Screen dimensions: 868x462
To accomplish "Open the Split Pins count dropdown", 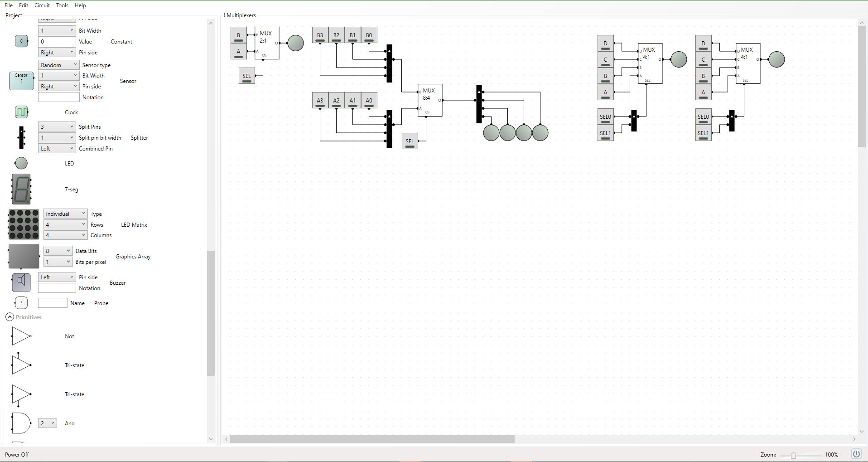I will (x=56, y=126).
